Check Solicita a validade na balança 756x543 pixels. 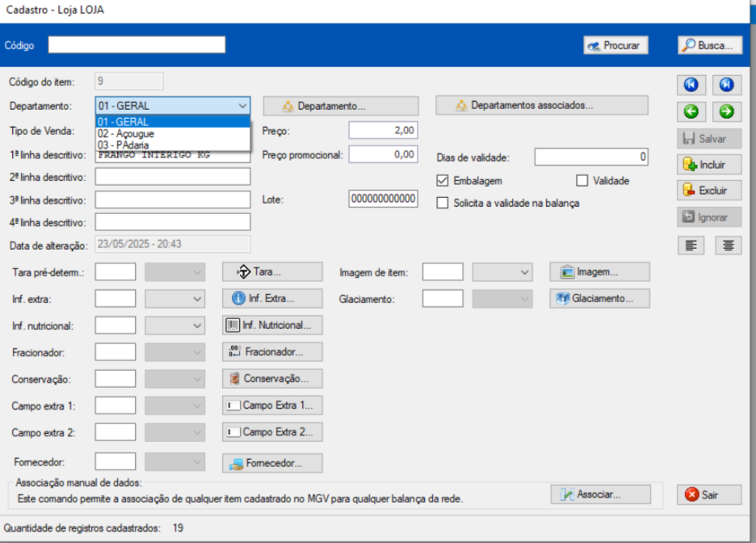(x=442, y=203)
